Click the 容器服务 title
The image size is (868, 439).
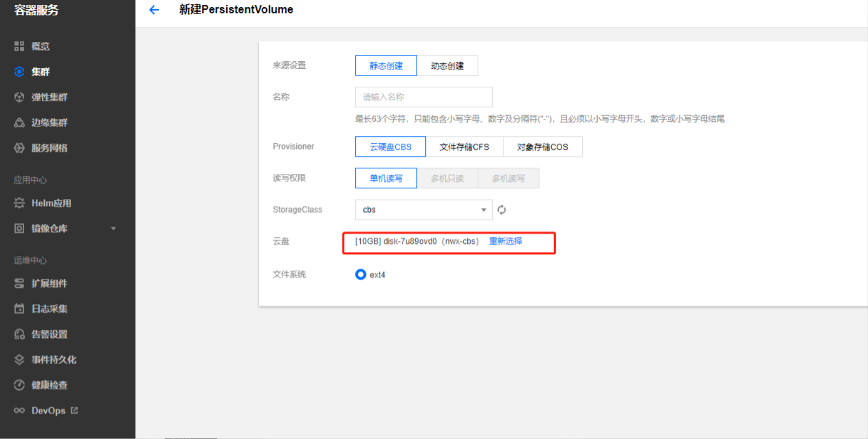click(x=36, y=10)
